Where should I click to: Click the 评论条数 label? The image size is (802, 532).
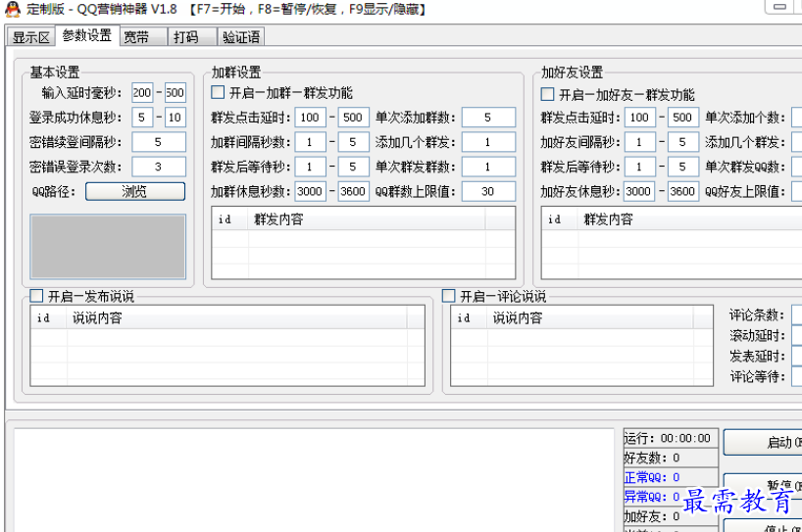(757, 314)
